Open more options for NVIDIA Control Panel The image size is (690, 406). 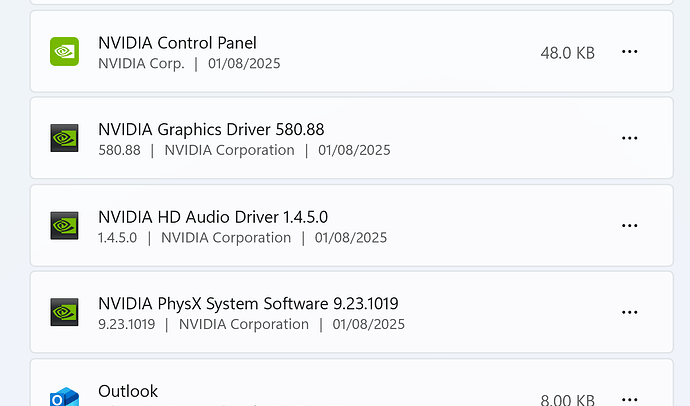pyautogui.click(x=629, y=52)
